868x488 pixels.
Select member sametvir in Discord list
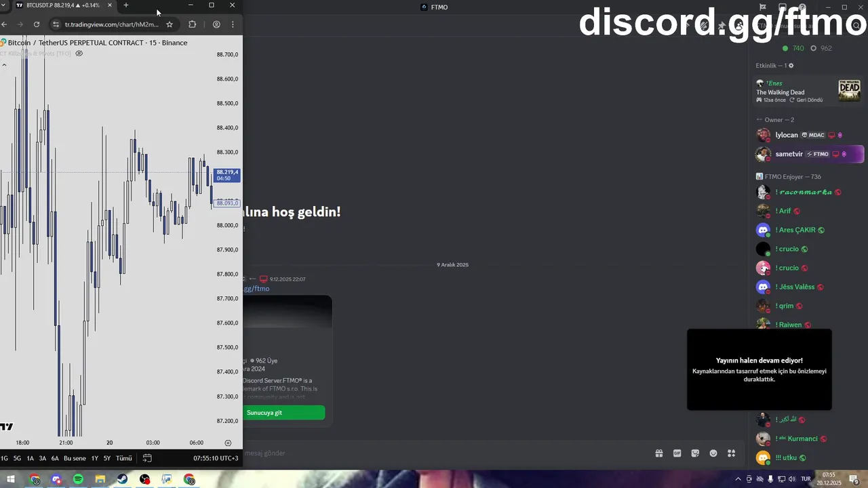coord(808,154)
